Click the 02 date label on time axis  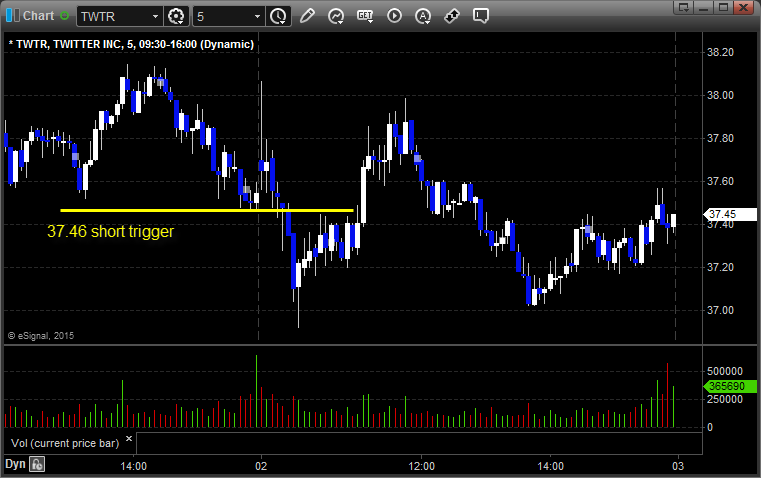[261, 466]
